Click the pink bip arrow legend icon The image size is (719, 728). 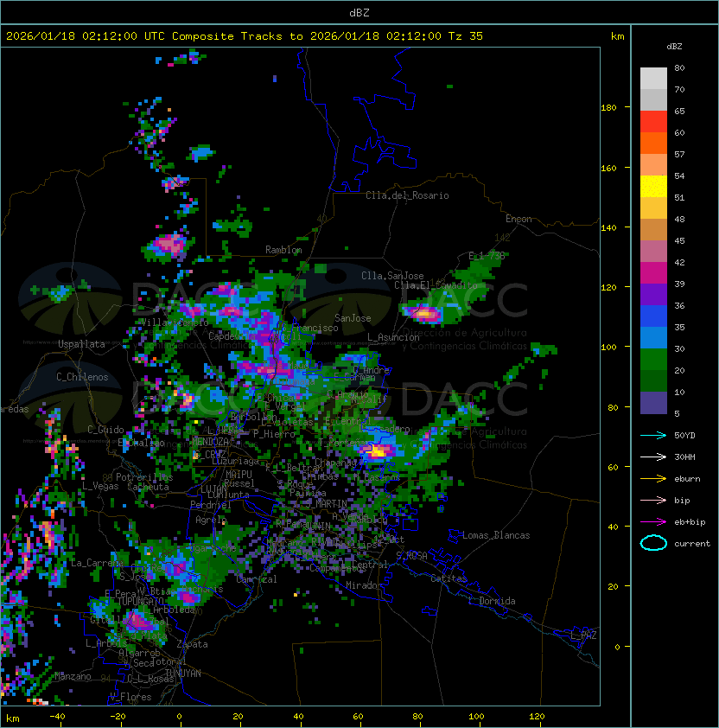coord(653,501)
